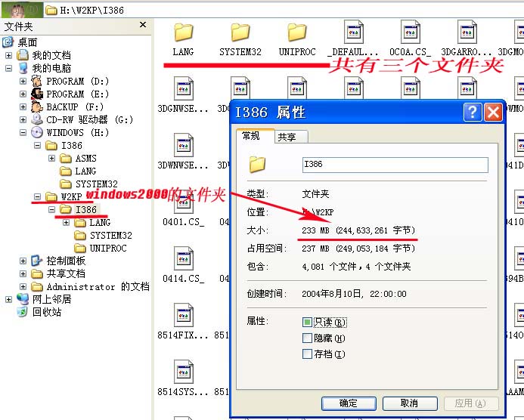Select the 3DGNWSE... file icon
Image resolution: width=524 pixels, height=420 pixels.
tap(184, 89)
